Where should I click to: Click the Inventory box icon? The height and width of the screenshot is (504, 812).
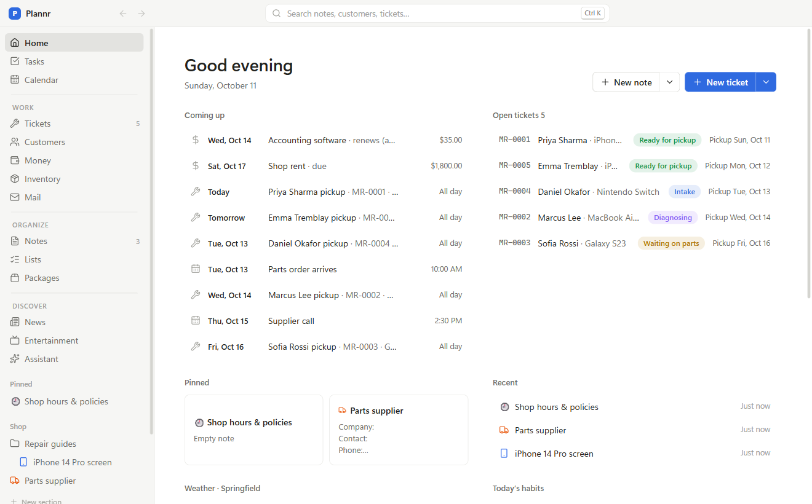click(15, 179)
